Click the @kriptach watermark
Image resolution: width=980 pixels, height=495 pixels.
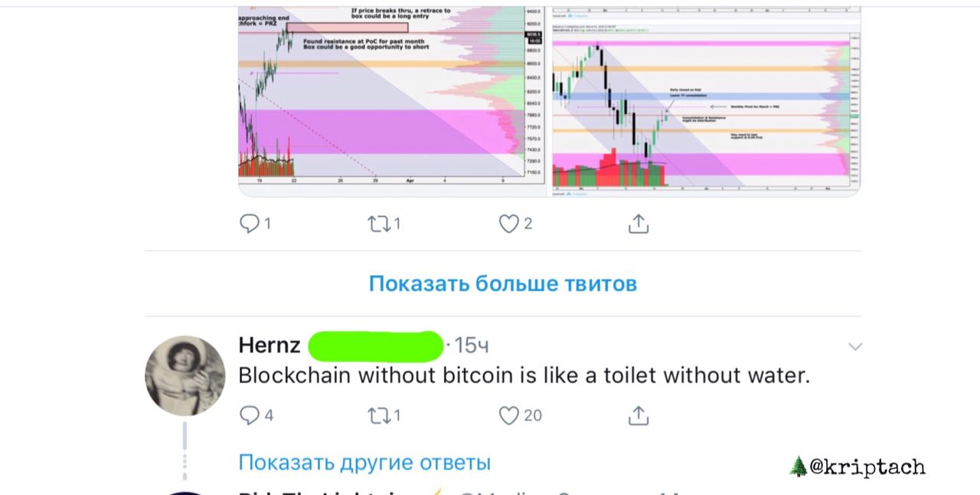click(857, 466)
